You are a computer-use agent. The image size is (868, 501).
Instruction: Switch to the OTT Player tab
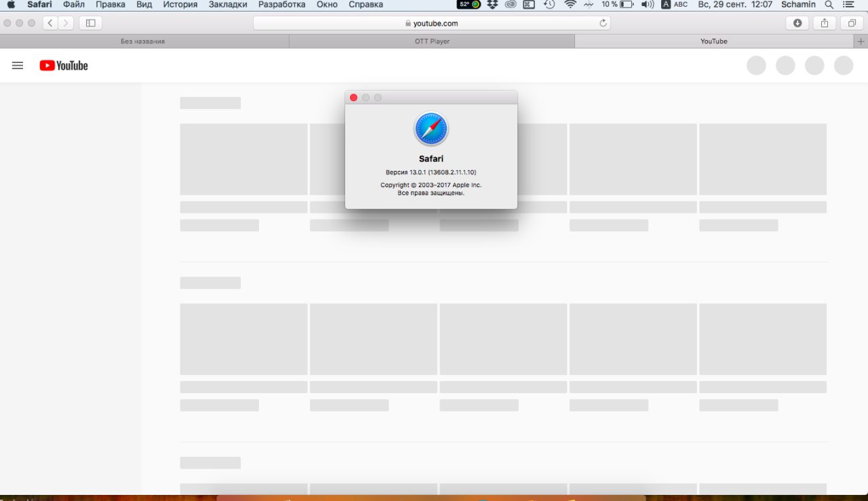pos(432,41)
